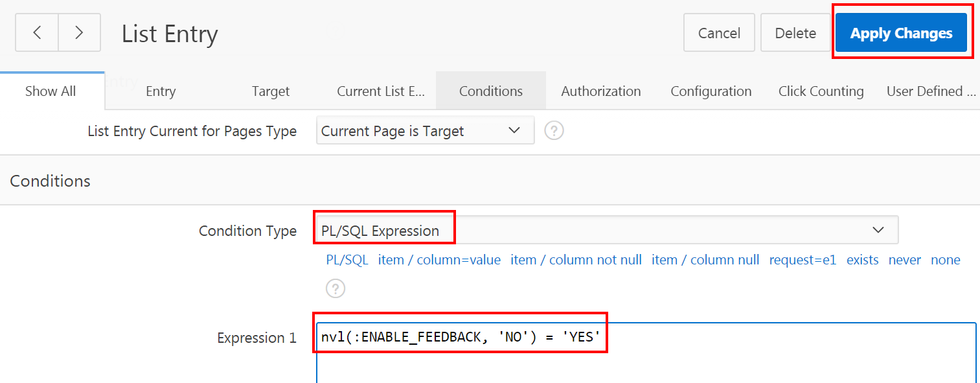Cancel editing the list entry
This screenshot has width=980, height=383.
click(719, 32)
